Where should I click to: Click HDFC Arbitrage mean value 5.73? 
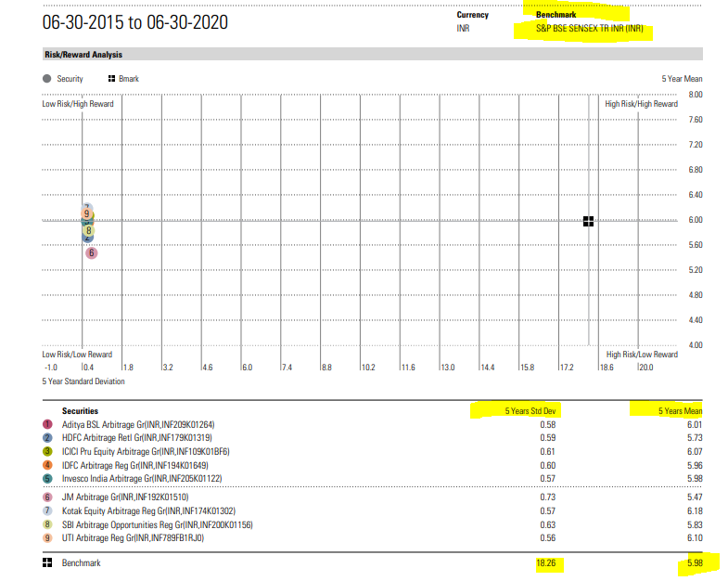[695, 438]
